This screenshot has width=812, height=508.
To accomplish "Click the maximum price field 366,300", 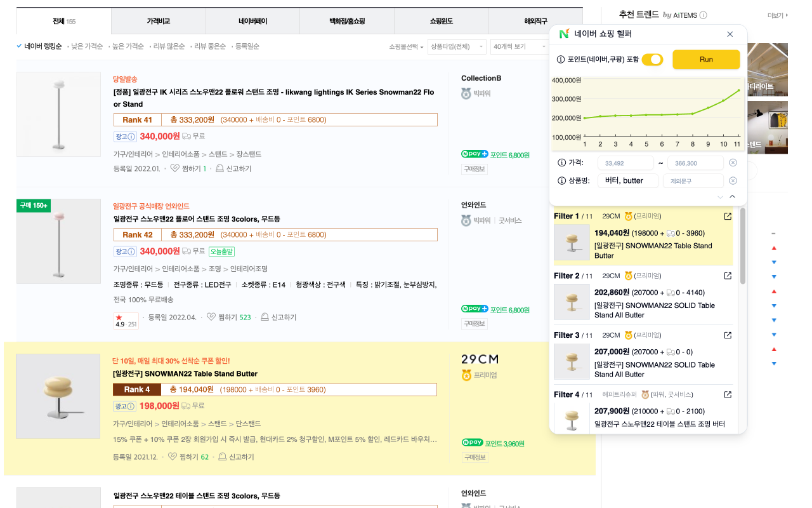I will (695, 163).
